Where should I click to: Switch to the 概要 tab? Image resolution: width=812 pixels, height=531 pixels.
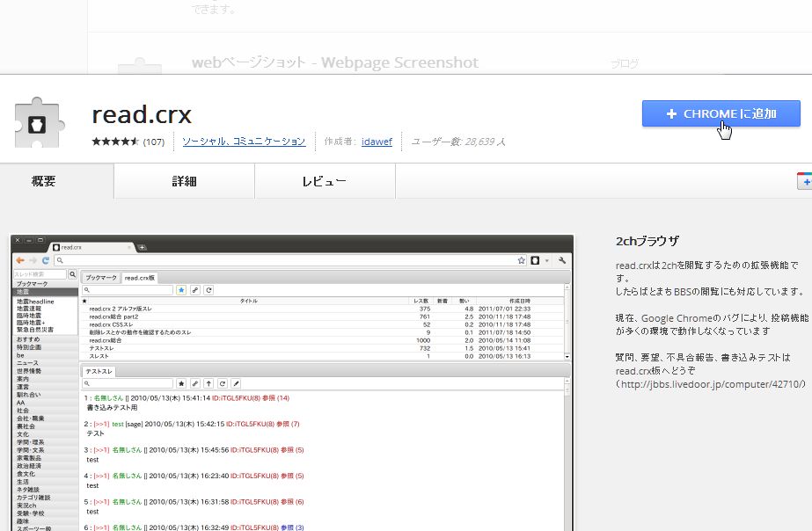(x=43, y=181)
